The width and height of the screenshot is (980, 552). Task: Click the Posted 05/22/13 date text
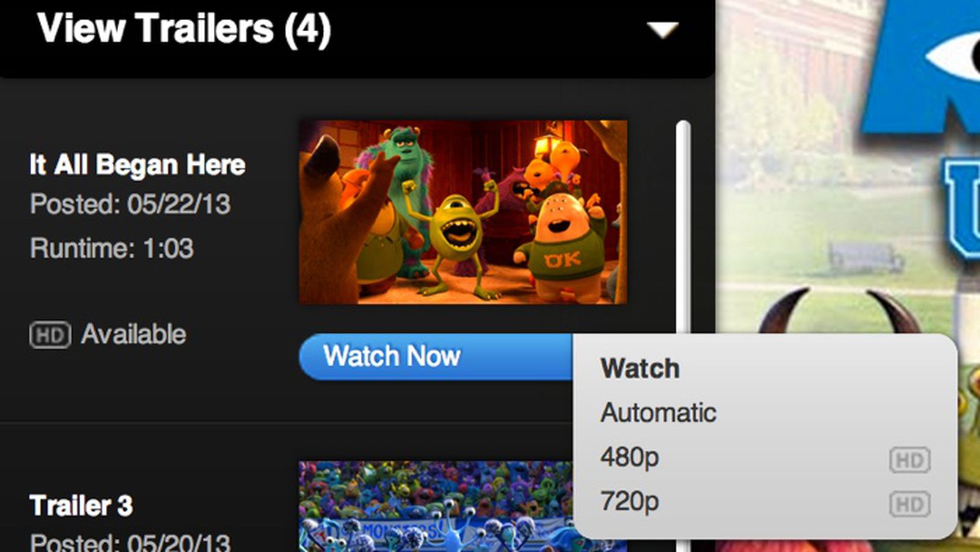point(130,204)
